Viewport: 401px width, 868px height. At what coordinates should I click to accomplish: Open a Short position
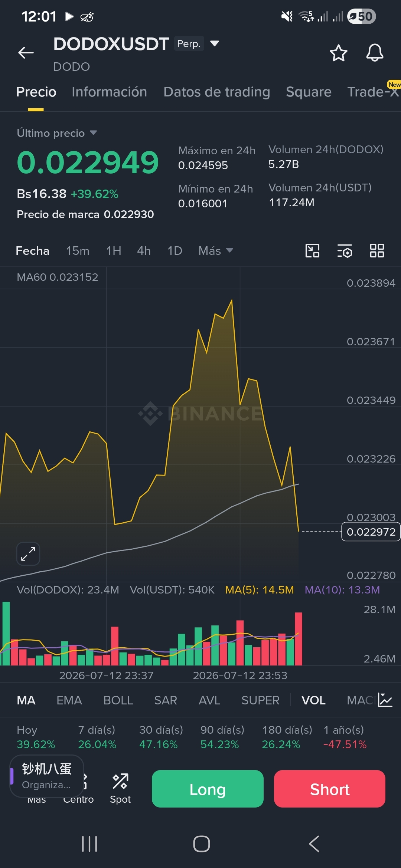(x=330, y=789)
